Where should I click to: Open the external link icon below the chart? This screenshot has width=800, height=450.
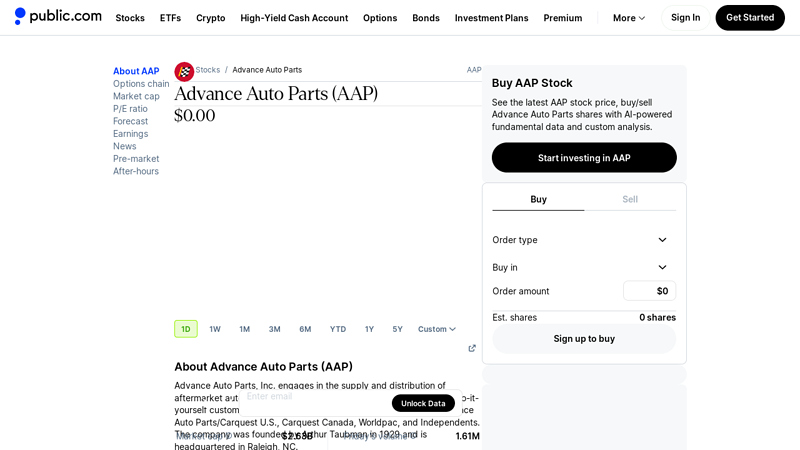[x=472, y=348]
